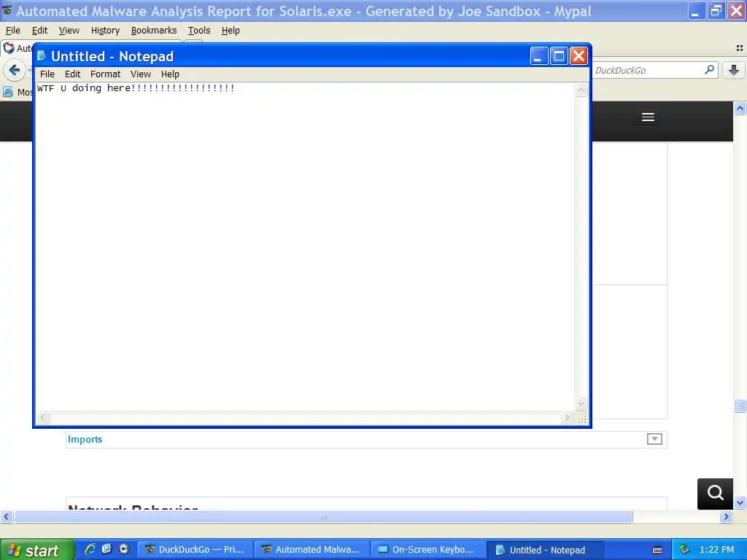Screen dimensions: 747x560
Task: Minimize the Notepad window
Action: pyautogui.click(x=539, y=56)
